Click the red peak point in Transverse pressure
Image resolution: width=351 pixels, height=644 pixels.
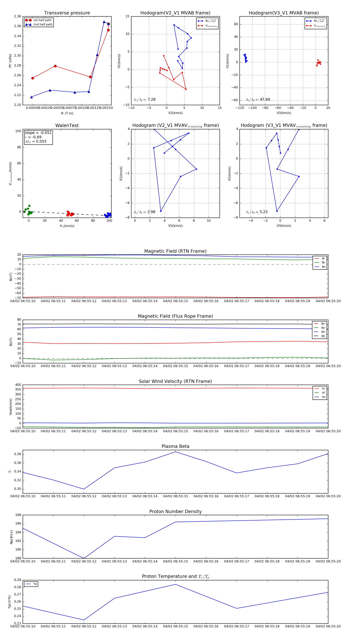point(108,24)
